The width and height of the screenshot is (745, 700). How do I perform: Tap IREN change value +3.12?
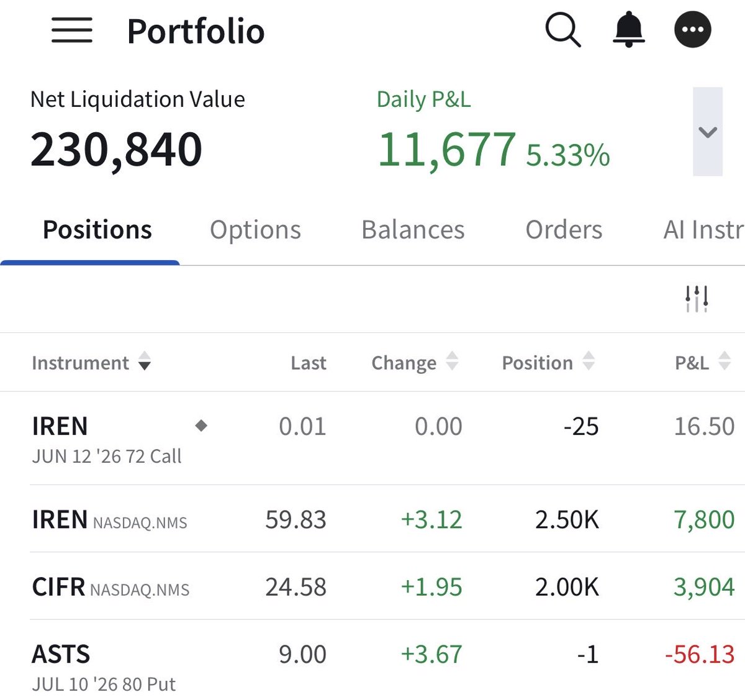point(431,520)
